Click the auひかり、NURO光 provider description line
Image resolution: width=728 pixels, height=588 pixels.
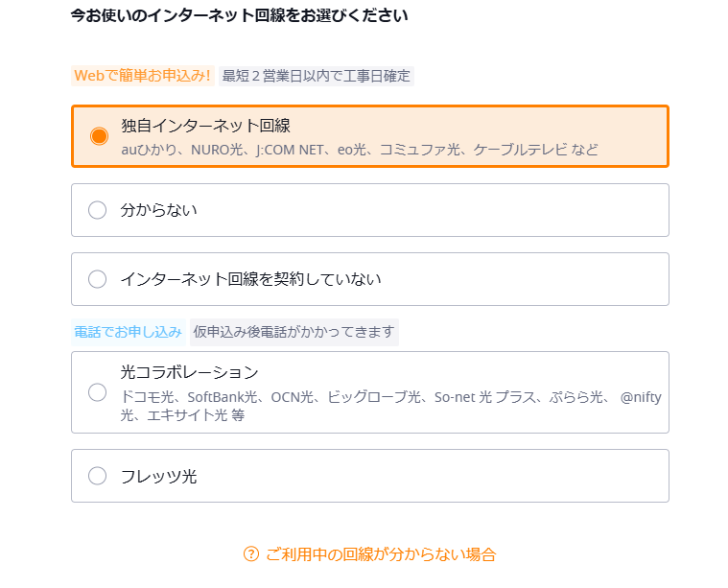[x=360, y=150]
